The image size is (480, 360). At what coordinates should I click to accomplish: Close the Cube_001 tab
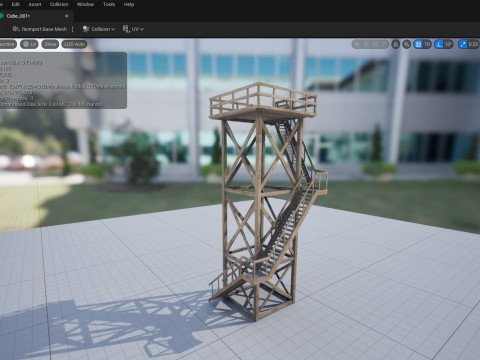coord(66,16)
